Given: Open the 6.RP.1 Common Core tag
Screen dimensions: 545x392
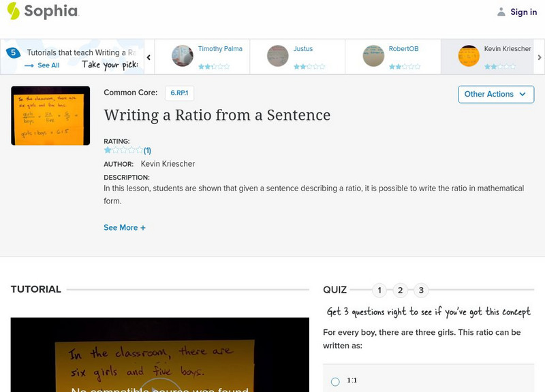Looking at the screenshot, I should coord(179,93).
